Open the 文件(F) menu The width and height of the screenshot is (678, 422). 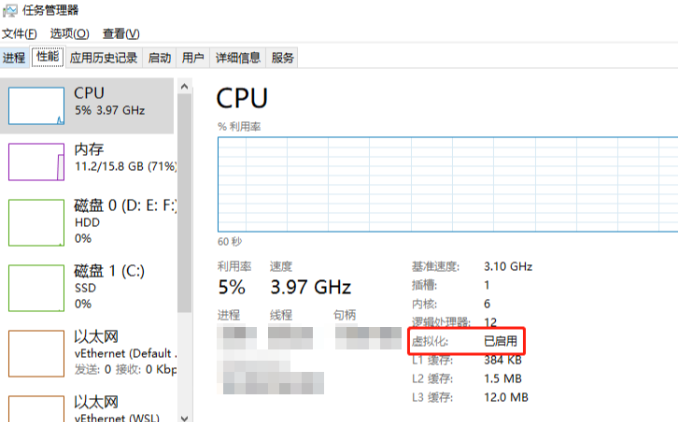tap(20, 34)
